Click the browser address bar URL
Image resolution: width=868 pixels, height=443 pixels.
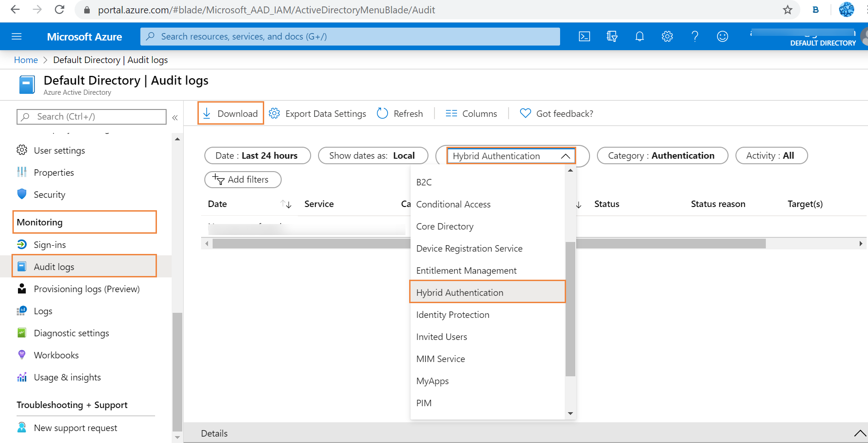click(266, 10)
